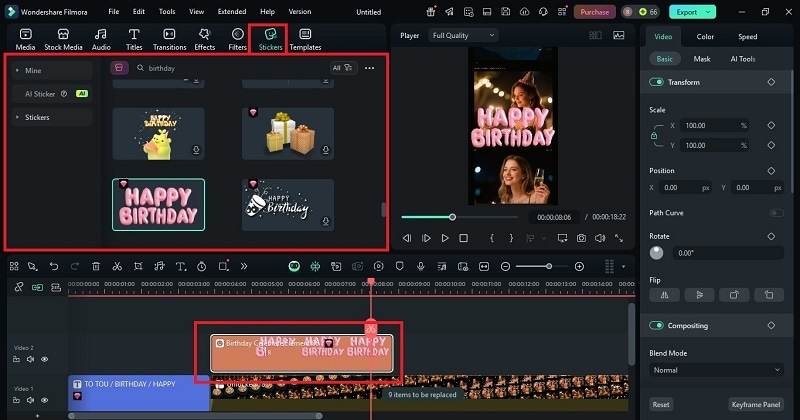Toggle the Compositing switch
The height and width of the screenshot is (420, 800).
tap(656, 326)
